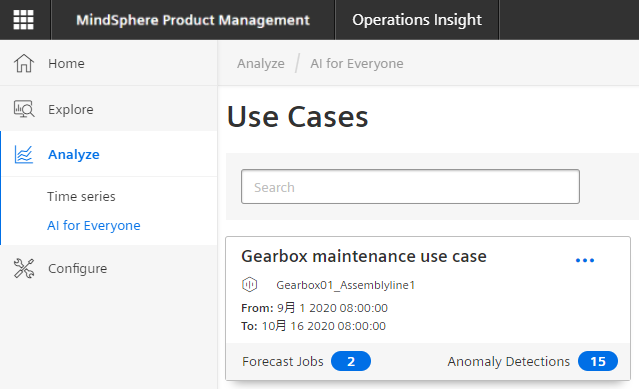Click the Analyze line-chart icon
The width and height of the screenshot is (639, 389).
click(x=24, y=154)
